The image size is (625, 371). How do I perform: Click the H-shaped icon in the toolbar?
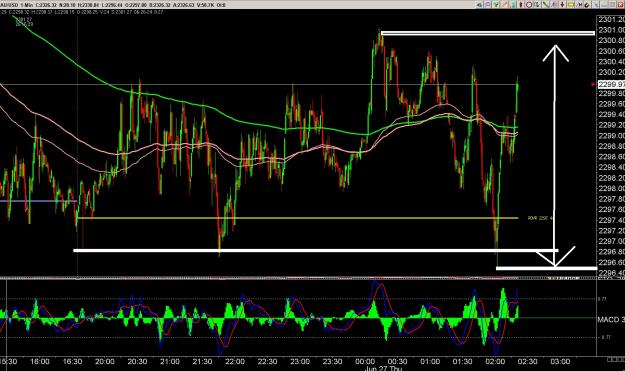click(x=580, y=5)
